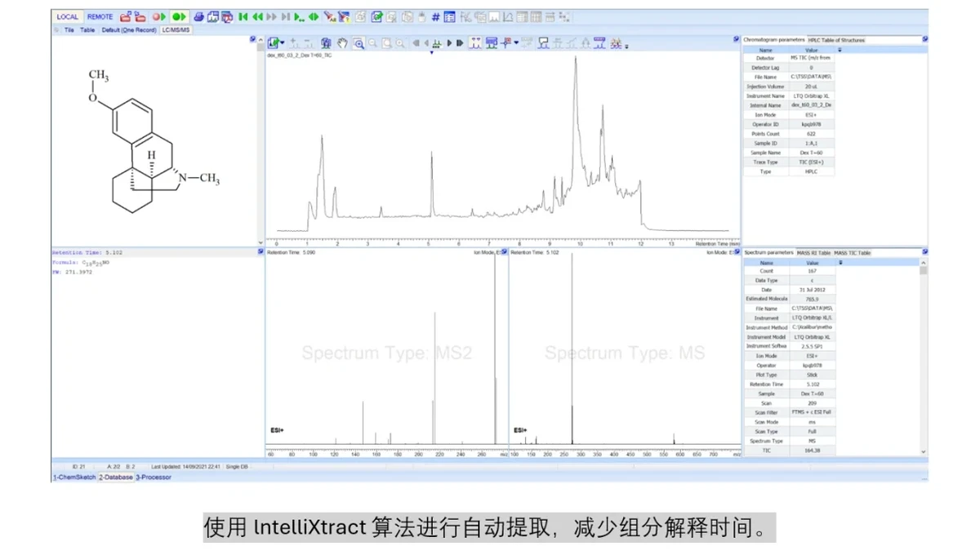
Task: Expand spectrum parameters table columns arrow
Action: tap(840, 263)
